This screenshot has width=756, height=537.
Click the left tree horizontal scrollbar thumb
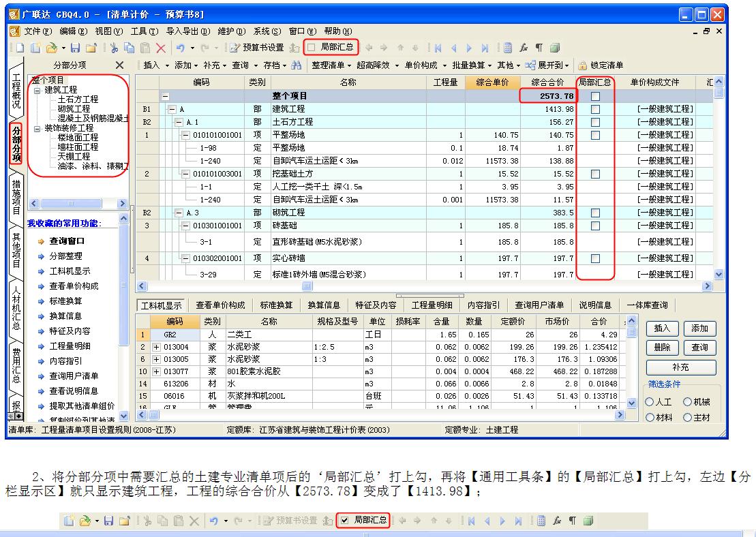point(71,204)
